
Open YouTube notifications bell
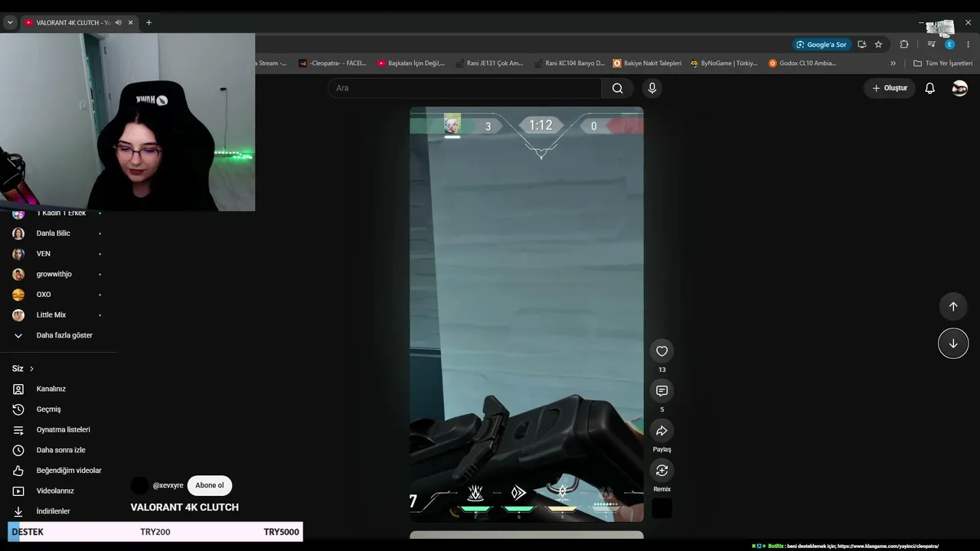click(x=929, y=88)
